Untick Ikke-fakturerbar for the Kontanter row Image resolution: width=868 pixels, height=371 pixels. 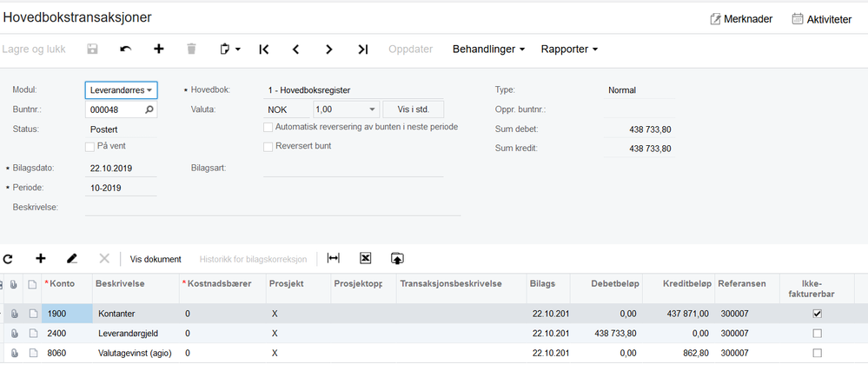[817, 313]
